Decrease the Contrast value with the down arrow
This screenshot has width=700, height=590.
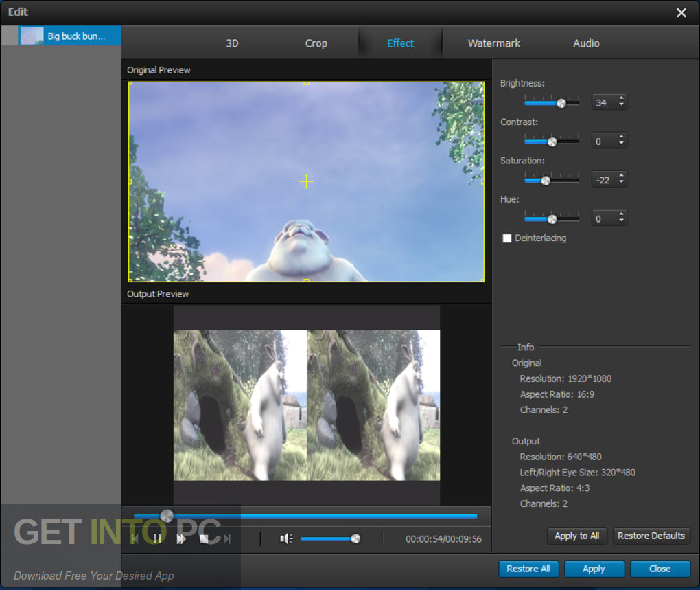[621, 144]
